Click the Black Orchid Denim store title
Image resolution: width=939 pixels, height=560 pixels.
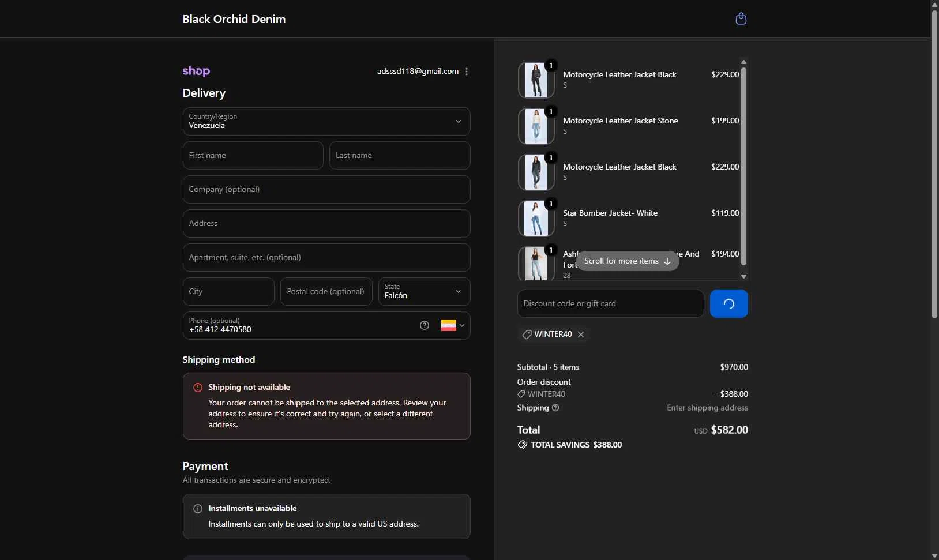coord(234,19)
